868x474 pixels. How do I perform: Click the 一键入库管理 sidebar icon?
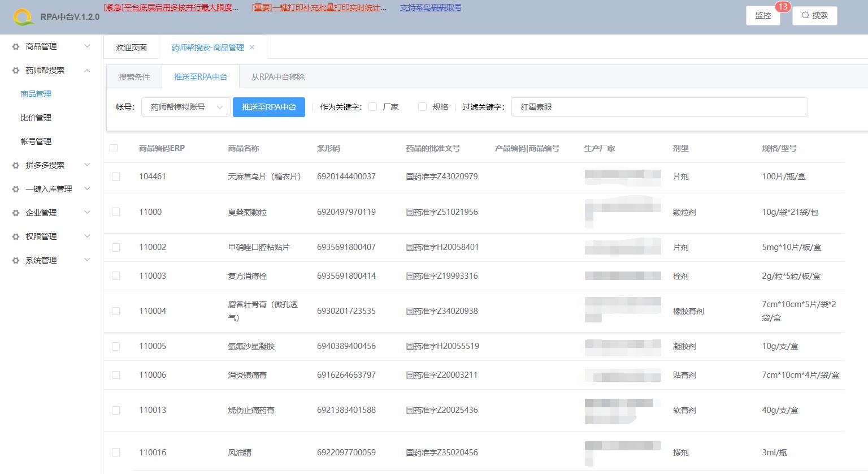(x=15, y=189)
